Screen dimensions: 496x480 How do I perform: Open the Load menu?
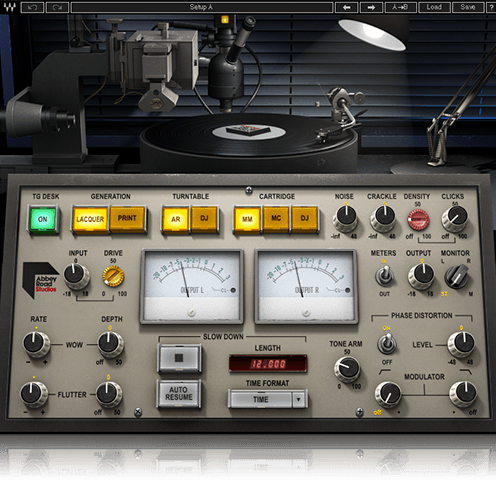click(x=434, y=7)
